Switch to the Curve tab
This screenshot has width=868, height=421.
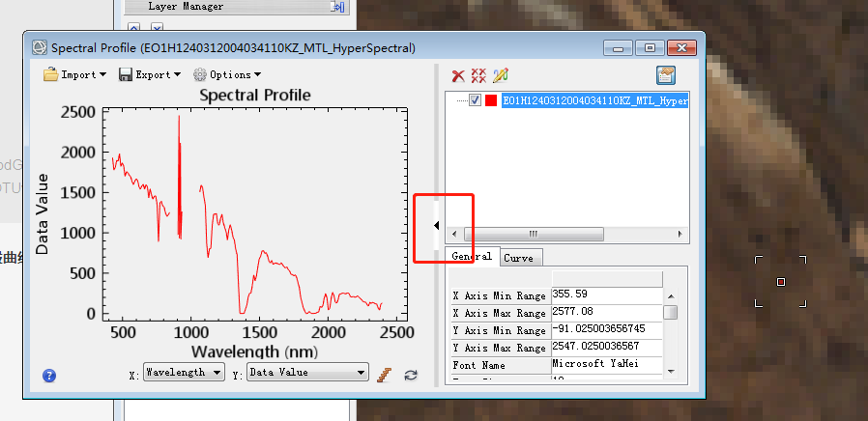click(x=519, y=258)
